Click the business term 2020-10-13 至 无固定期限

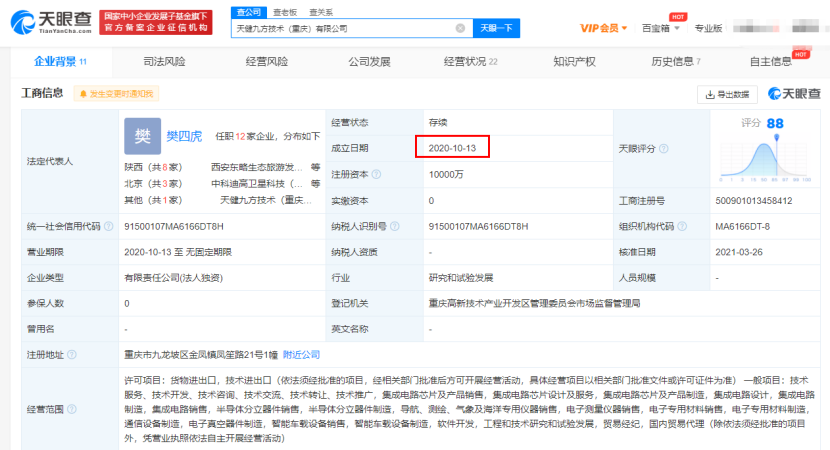178,252
